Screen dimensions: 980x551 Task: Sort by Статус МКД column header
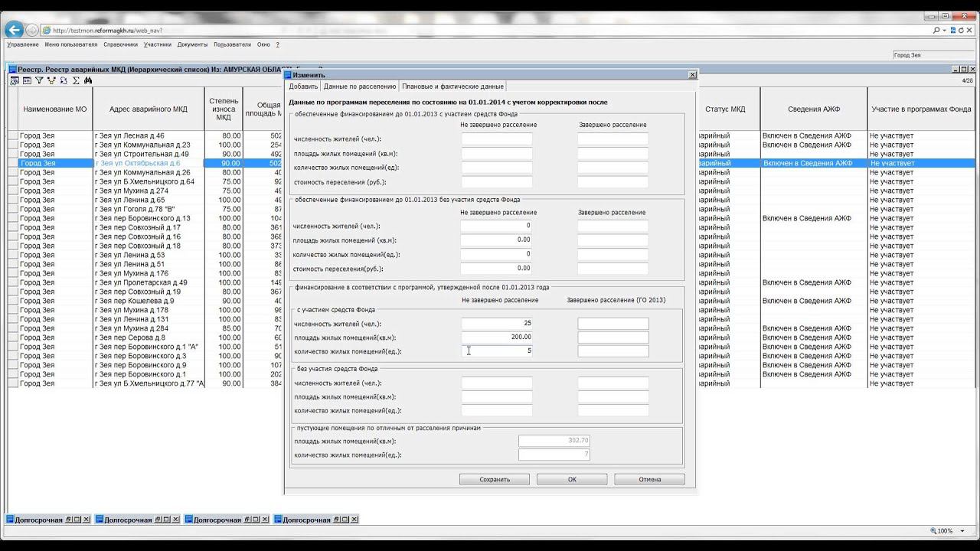pos(725,109)
